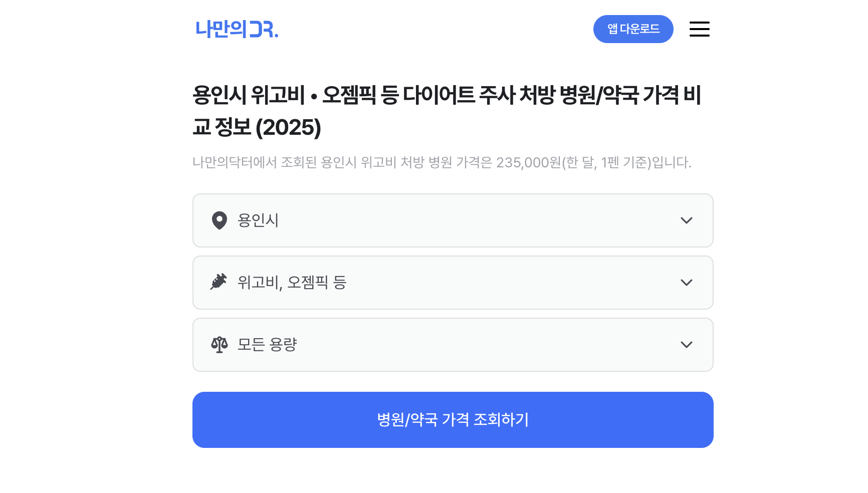Image resolution: width=868 pixels, height=493 pixels.
Task: Click the text 모든 용량 in the dosage selector
Action: tap(268, 344)
